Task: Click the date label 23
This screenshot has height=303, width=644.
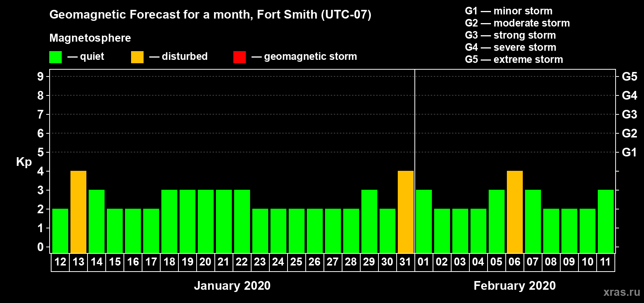Action: coord(260,262)
